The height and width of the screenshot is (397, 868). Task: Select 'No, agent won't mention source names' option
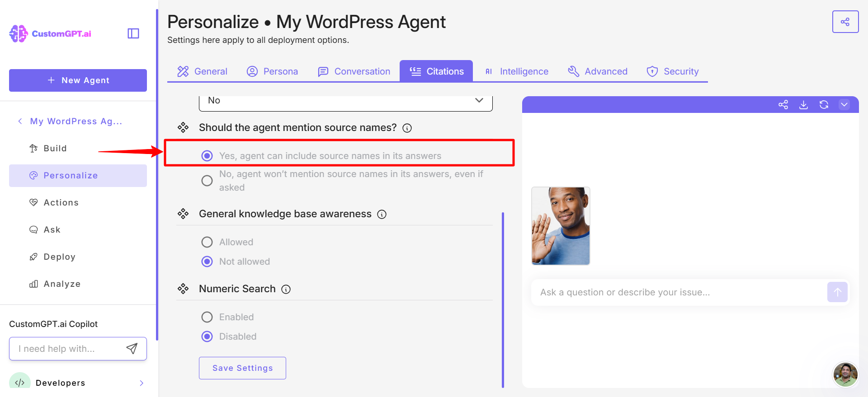click(207, 181)
